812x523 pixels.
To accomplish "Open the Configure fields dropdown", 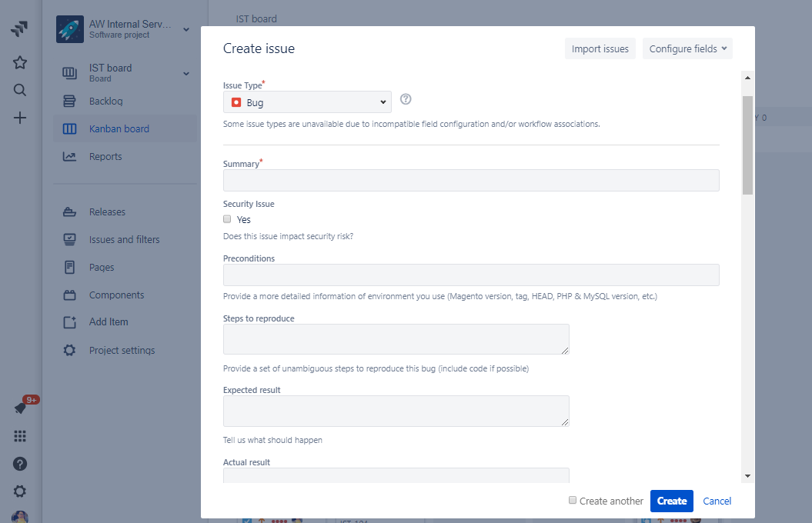I will (x=687, y=48).
